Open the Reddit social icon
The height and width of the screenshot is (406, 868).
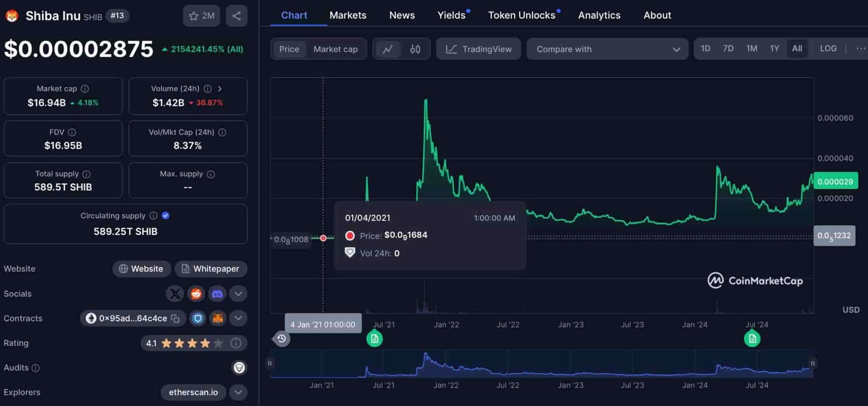196,293
